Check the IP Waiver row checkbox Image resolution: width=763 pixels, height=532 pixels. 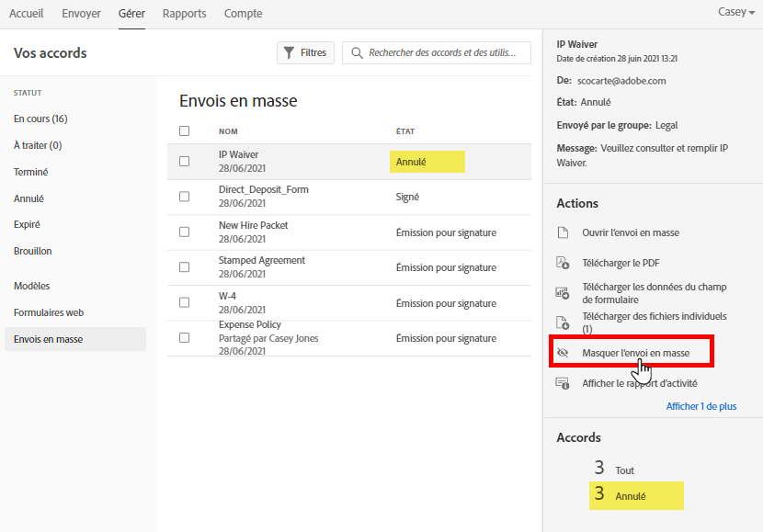point(185,162)
